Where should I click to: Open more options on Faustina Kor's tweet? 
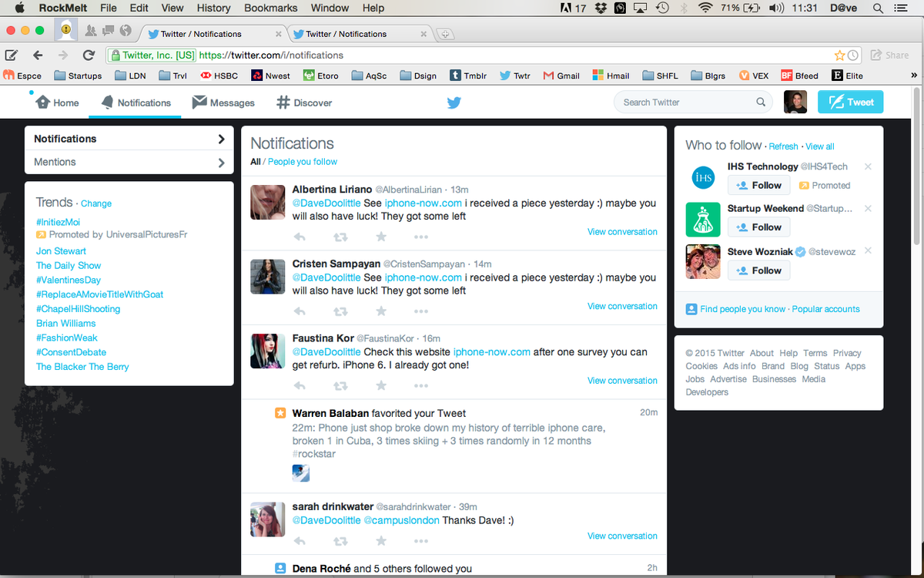[420, 386]
